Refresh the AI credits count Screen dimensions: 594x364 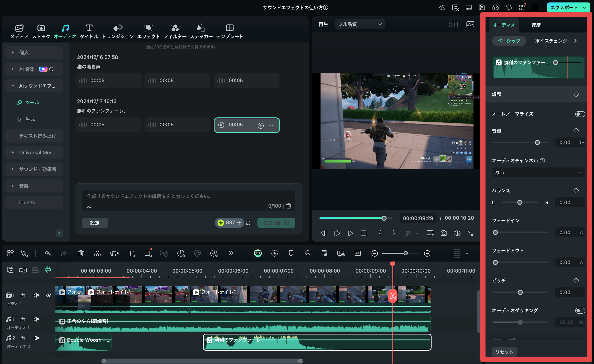pyautogui.click(x=248, y=223)
